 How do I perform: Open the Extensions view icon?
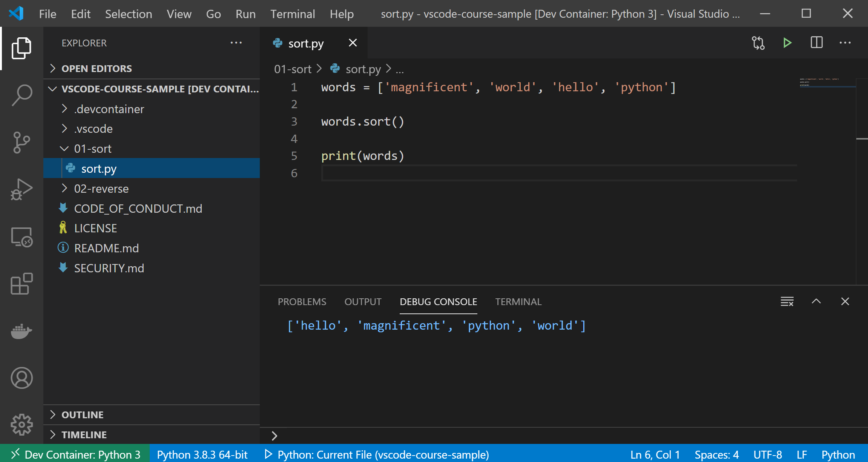tap(21, 284)
